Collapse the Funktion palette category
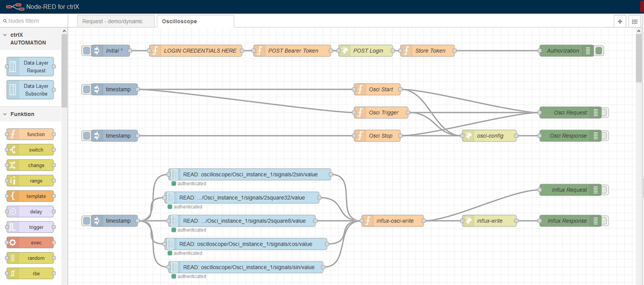Screen dimensions: 644x285 pyautogui.click(x=6, y=114)
